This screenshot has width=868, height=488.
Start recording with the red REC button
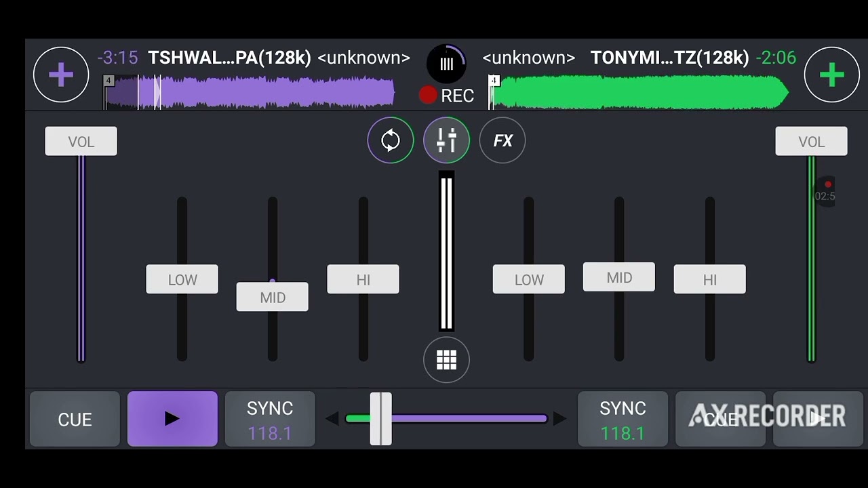click(x=447, y=96)
